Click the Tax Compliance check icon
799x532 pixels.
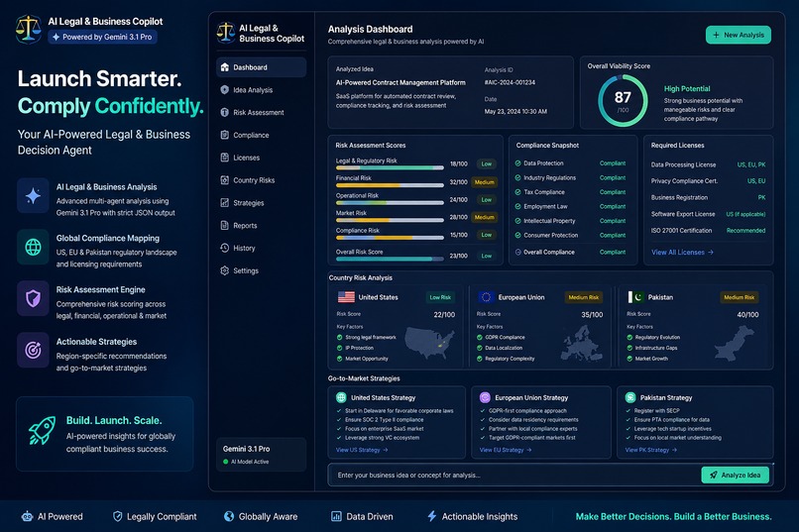point(518,192)
